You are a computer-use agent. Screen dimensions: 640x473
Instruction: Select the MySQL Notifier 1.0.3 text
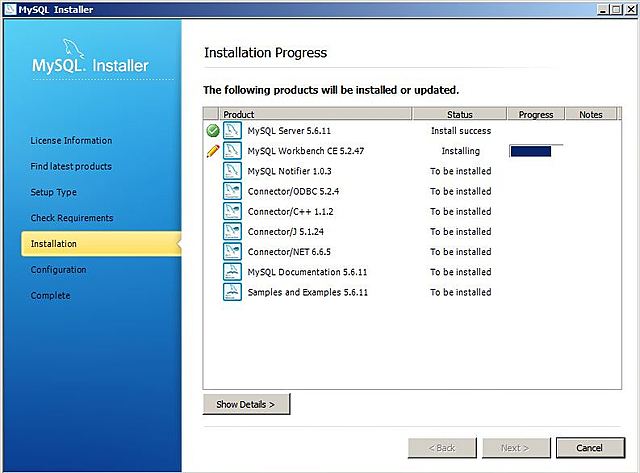click(289, 171)
